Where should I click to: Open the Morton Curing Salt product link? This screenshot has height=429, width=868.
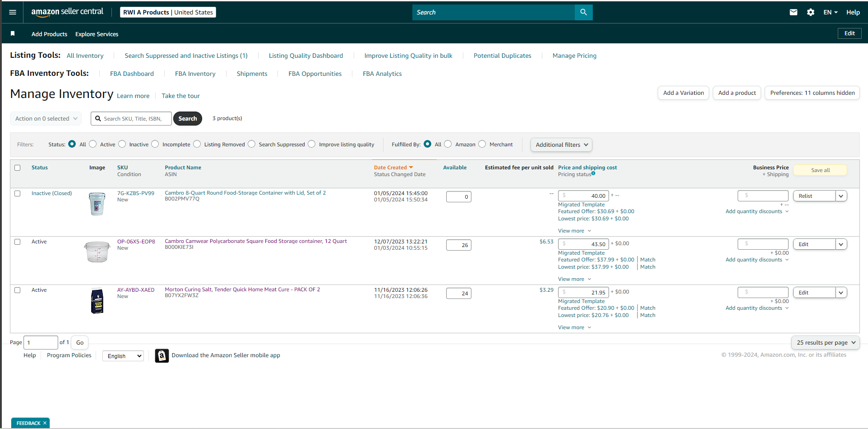click(x=242, y=289)
